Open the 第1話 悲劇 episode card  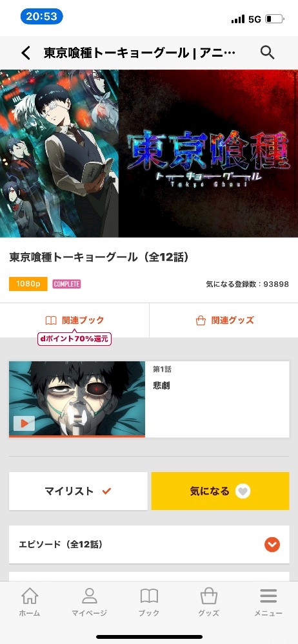[149, 399]
